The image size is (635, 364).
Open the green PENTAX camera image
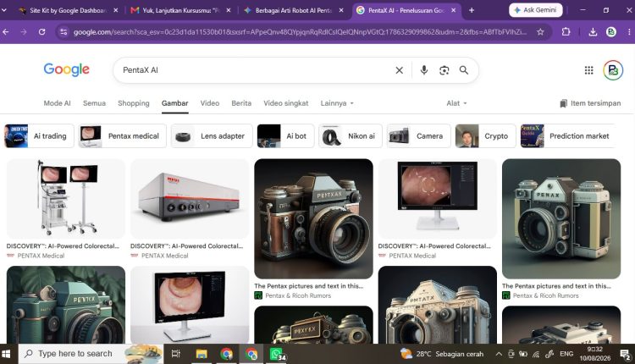(66, 305)
